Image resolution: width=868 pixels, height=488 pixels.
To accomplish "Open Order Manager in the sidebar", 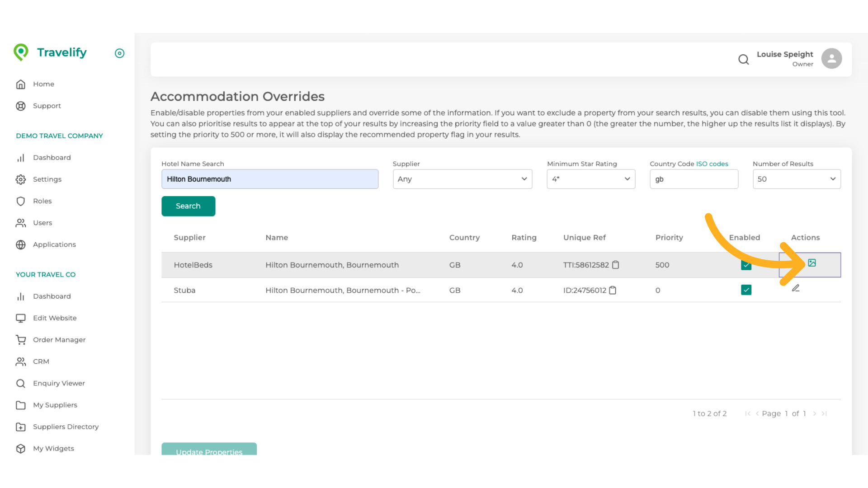I will click(x=59, y=340).
